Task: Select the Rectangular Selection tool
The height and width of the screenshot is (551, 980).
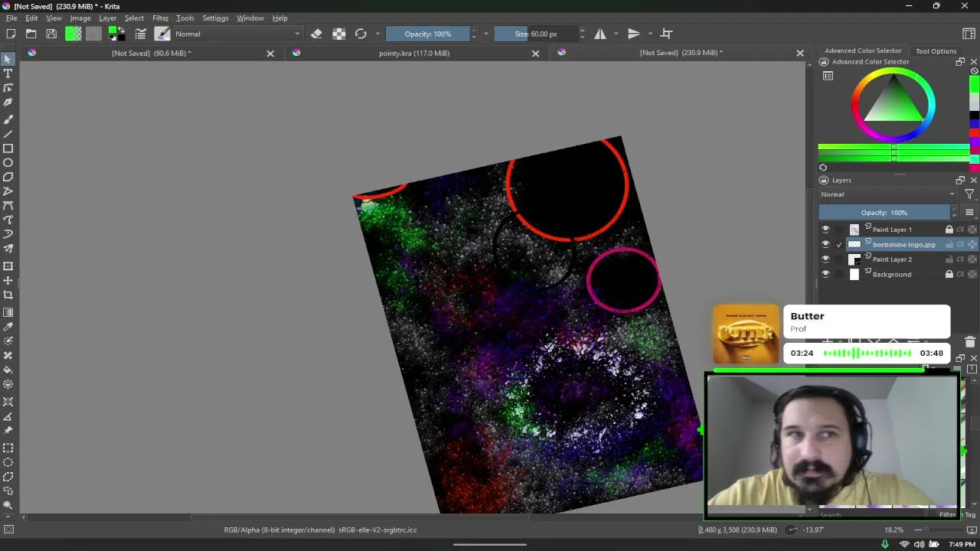Action: 8,448
